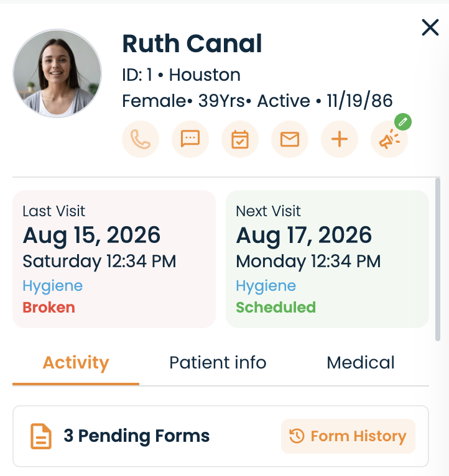This screenshot has width=449, height=476.
Task: Switch to the Patient info tab
Action: [x=218, y=362]
